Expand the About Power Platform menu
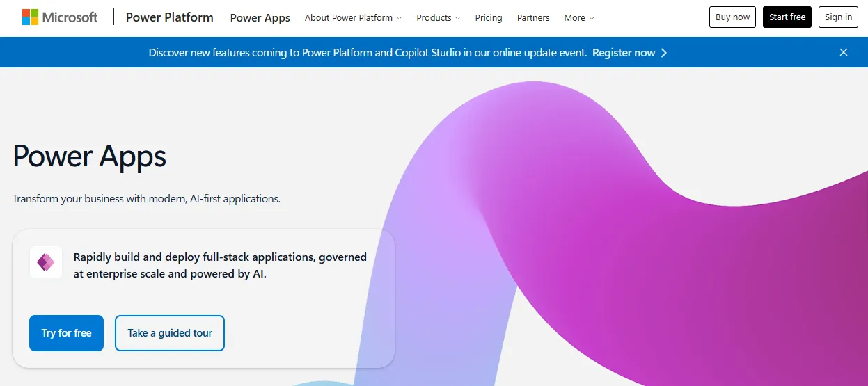The width and height of the screenshot is (868, 386). pos(354,18)
